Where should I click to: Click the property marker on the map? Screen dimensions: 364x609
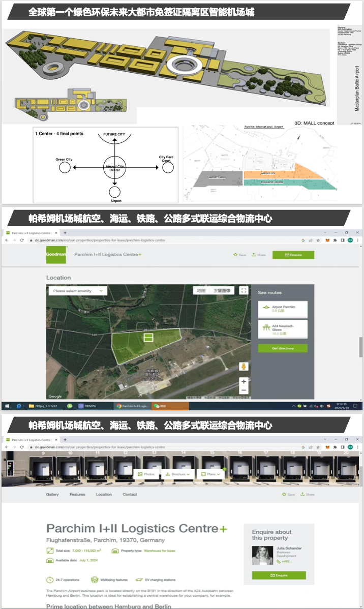(x=148, y=337)
